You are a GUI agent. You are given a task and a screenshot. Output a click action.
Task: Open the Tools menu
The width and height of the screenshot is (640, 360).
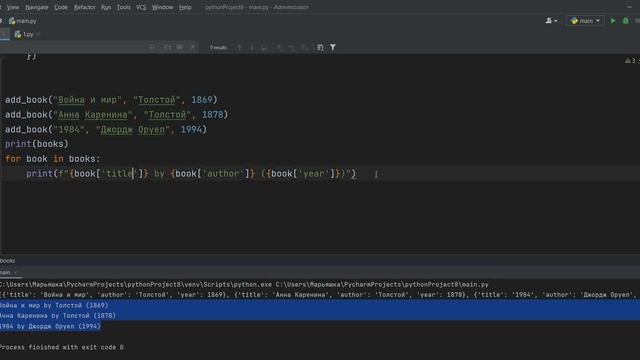coord(124,7)
